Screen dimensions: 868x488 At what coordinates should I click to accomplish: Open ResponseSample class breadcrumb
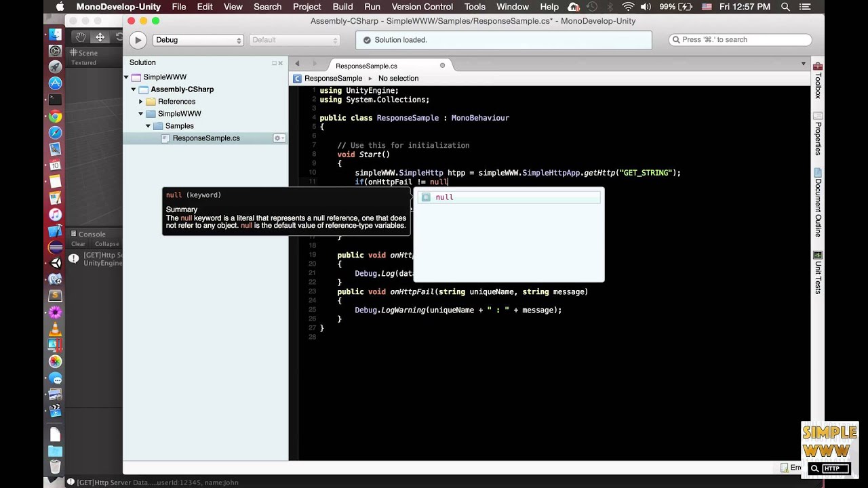pyautogui.click(x=328, y=79)
